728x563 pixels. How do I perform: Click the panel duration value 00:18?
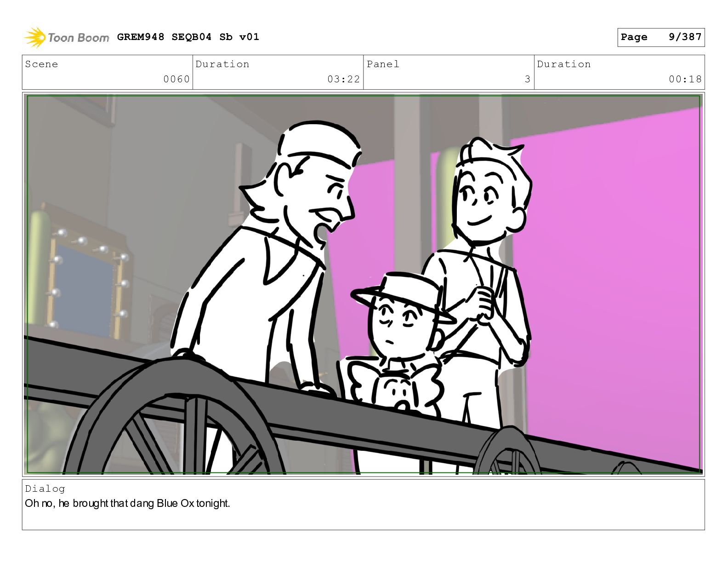click(685, 79)
